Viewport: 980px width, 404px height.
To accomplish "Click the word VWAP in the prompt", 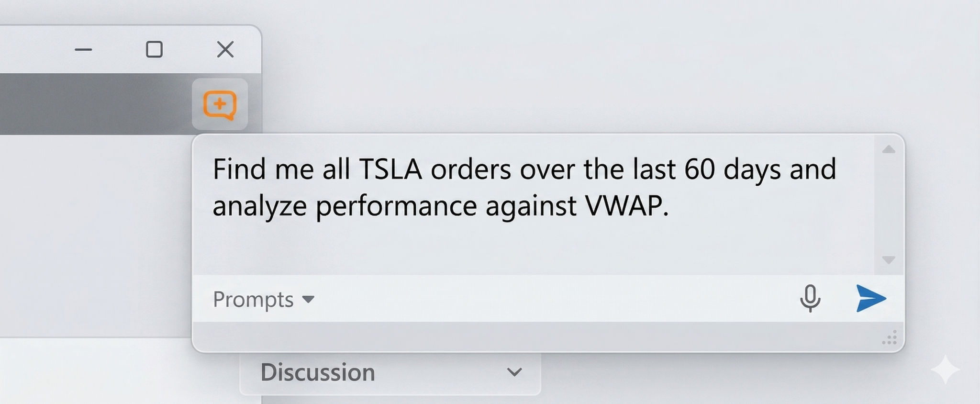I will (626, 206).
